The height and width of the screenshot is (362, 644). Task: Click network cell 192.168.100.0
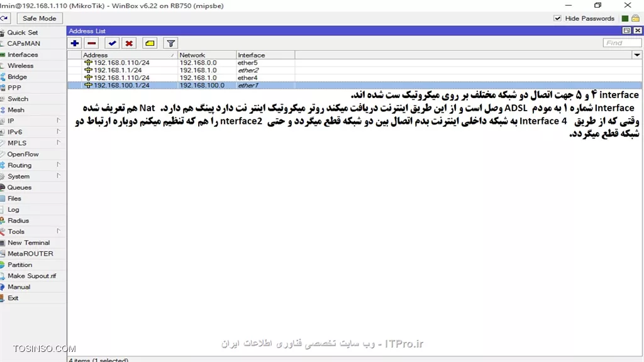(x=202, y=85)
